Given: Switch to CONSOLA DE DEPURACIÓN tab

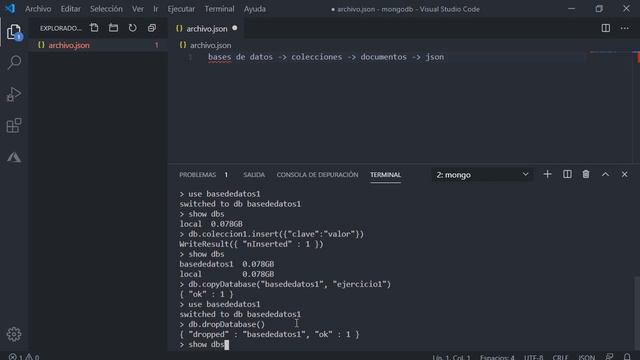Looking at the screenshot, I should tap(317, 175).
